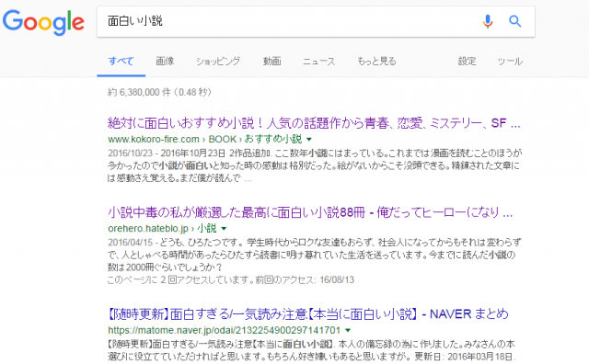The height and width of the screenshot is (364, 589).
Task: Open the ツール options
Action: [510, 62]
